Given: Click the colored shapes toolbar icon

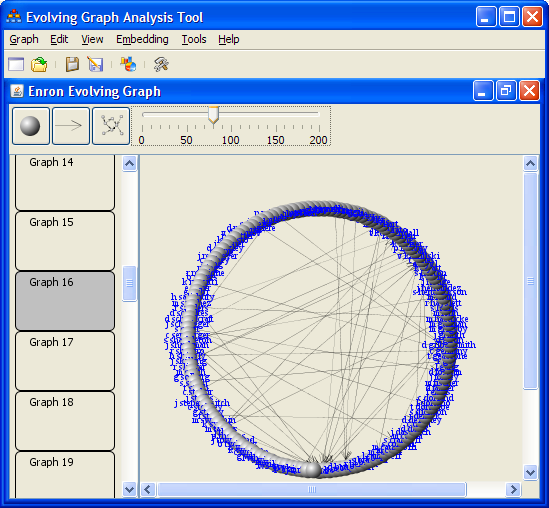Looking at the screenshot, I should point(128,64).
